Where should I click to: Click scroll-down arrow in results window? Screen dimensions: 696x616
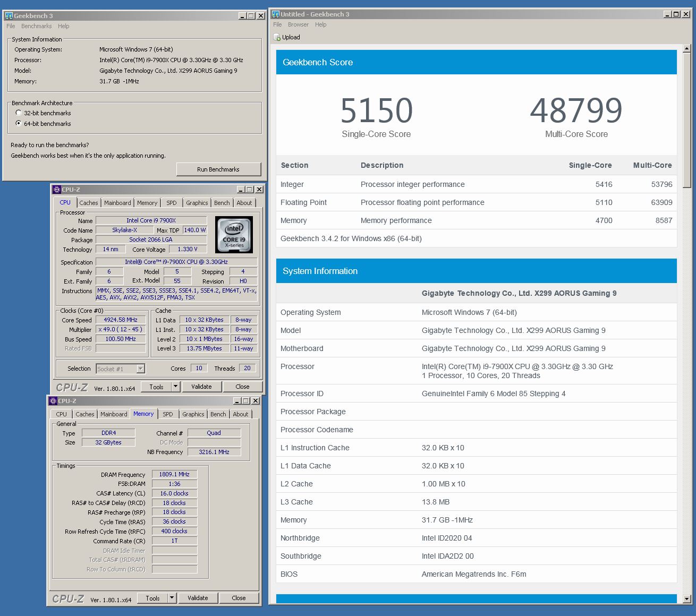pyautogui.click(x=686, y=599)
